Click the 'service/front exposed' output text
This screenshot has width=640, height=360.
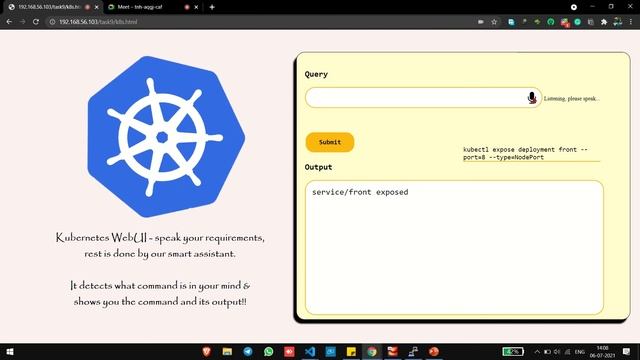360,192
